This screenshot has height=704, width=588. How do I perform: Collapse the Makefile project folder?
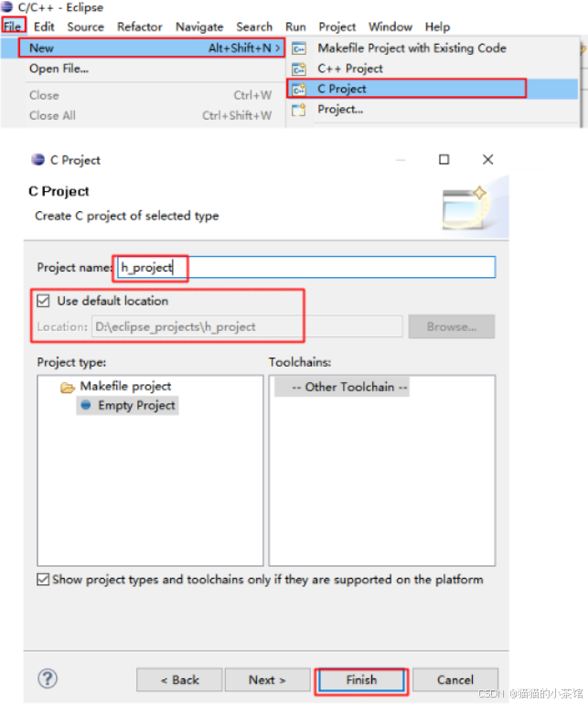(68, 387)
